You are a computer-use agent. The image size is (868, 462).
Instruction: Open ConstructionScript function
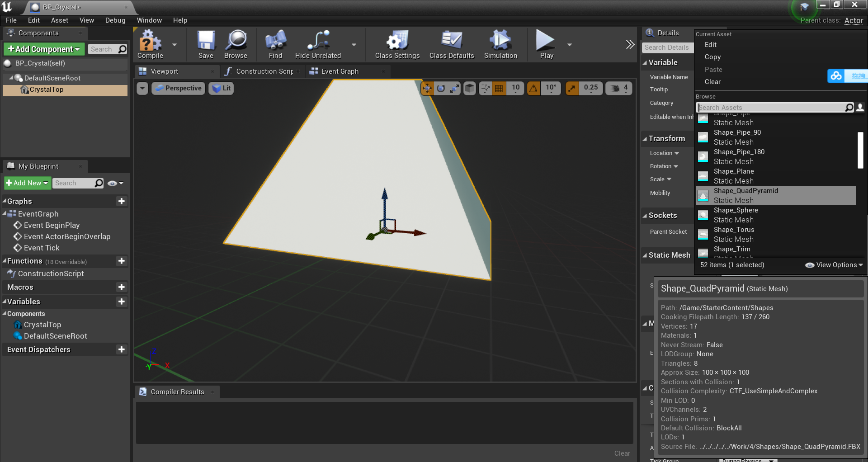[51, 273]
